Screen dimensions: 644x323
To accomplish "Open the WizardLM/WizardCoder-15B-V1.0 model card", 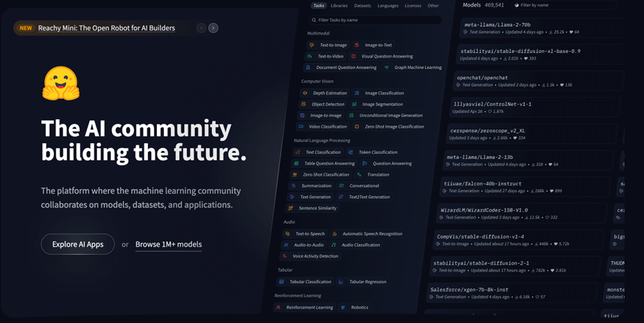I will tap(522, 213).
